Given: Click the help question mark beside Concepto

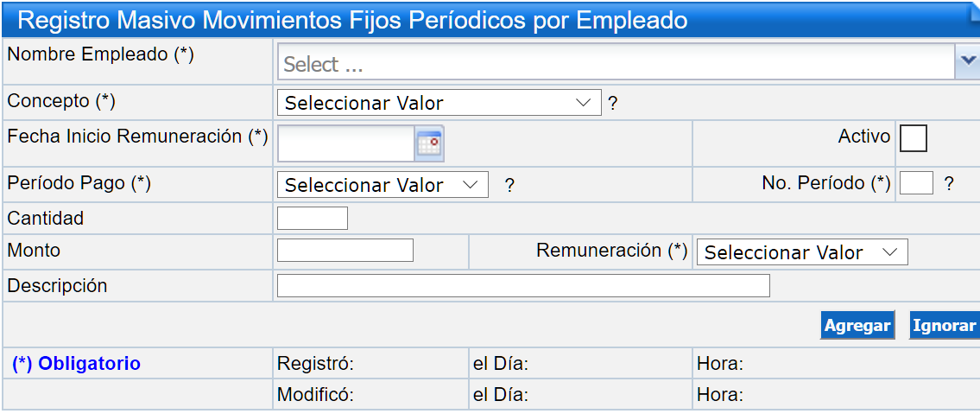Looking at the screenshot, I should (612, 104).
